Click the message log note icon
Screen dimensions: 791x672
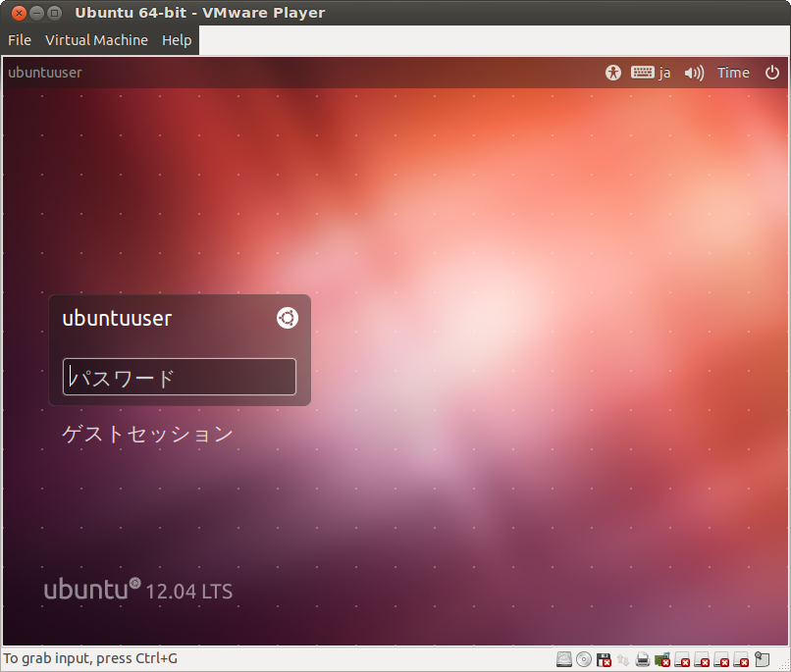(762, 659)
